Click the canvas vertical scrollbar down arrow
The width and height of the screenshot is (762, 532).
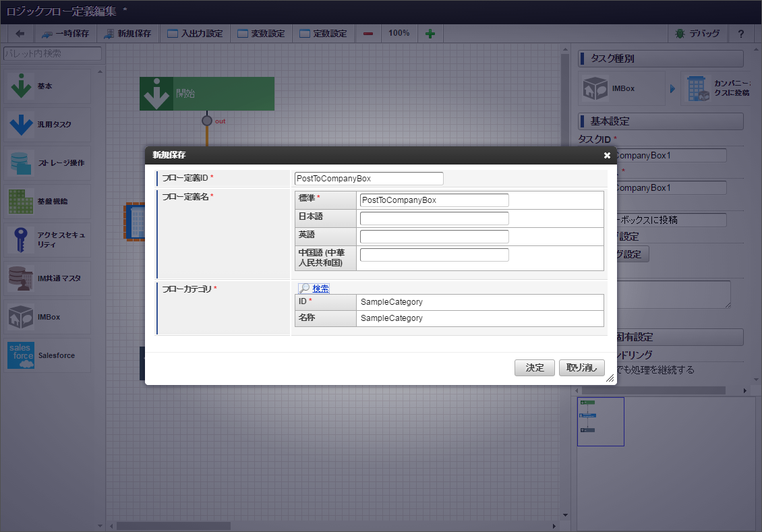point(565,515)
